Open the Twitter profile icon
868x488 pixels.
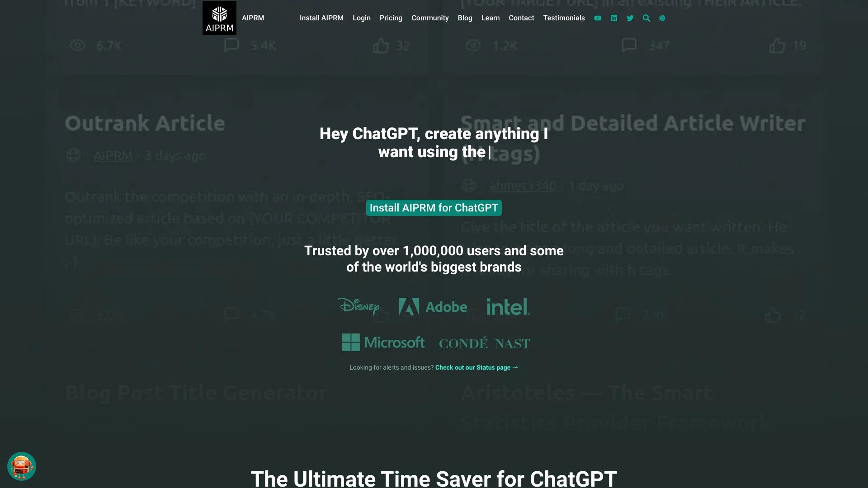630,18
